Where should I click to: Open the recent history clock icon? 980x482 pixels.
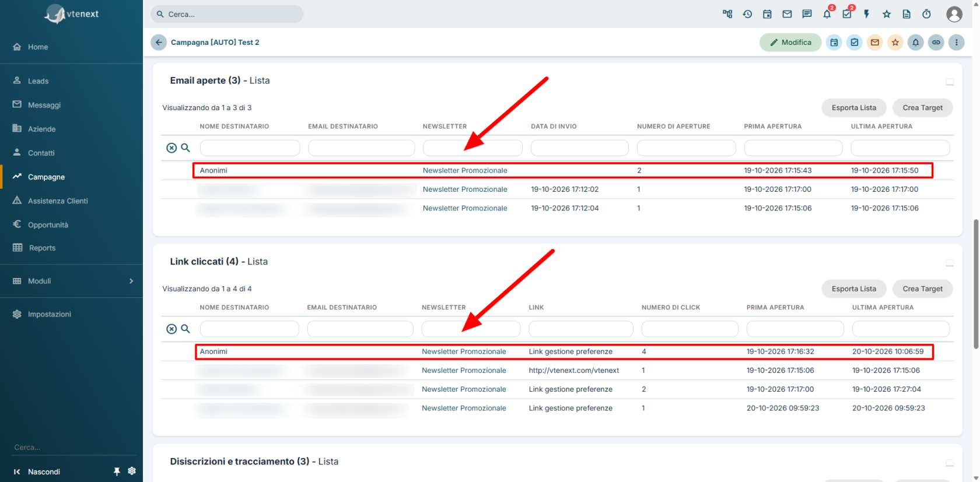[x=747, y=14]
